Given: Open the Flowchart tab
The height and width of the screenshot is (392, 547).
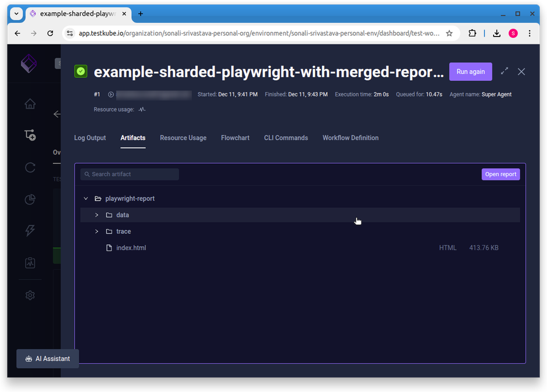Looking at the screenshot, I should tap(235, 138).
